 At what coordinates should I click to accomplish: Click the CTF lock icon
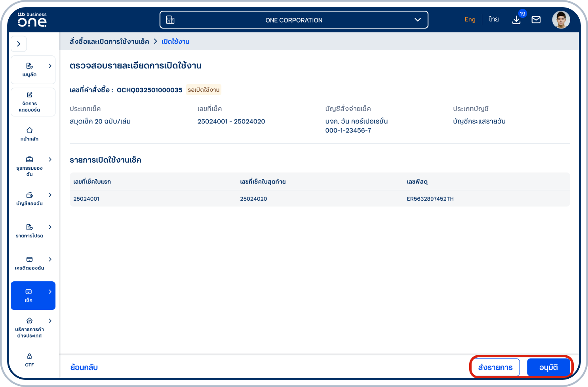[29, 356]
